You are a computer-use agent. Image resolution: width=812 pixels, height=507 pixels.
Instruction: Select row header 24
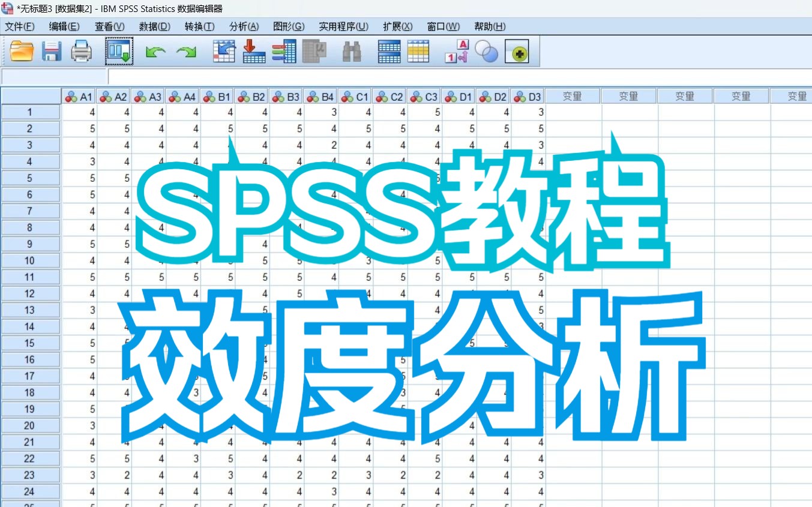pyautogui.click(x=31, y=491)
